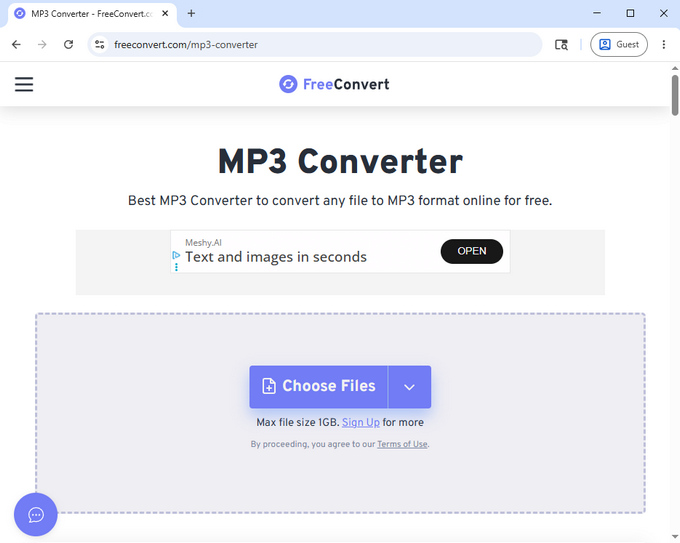Click Choose Files button
This screenshot has height=543, width=680.
pos(318,386)
